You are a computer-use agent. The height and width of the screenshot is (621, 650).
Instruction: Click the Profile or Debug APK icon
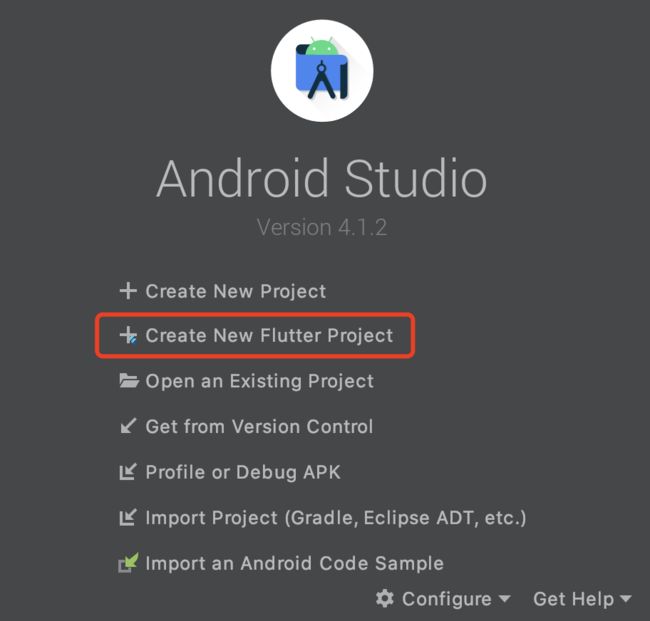[x=128, y=472]
